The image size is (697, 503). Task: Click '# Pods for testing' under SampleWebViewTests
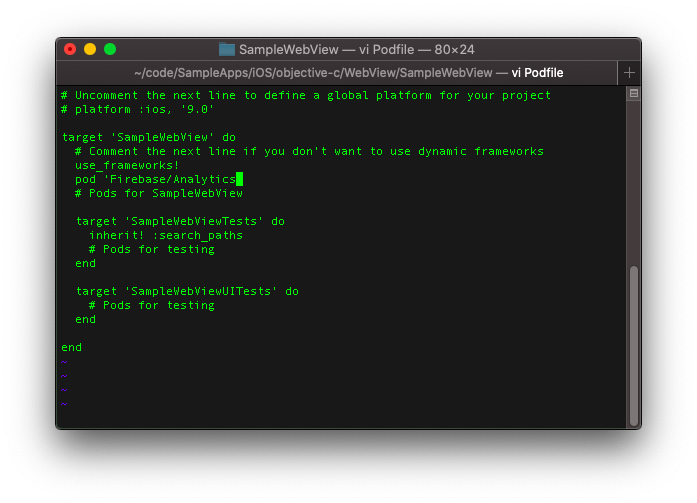click(152, 249)
